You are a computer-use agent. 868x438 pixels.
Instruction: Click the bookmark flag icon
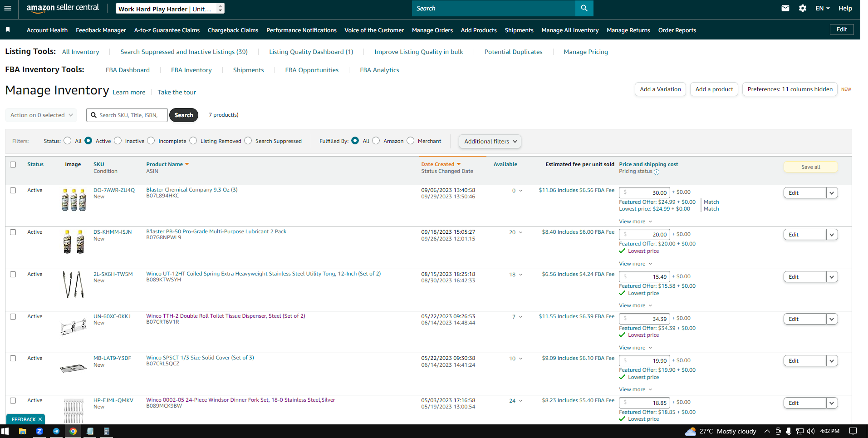point(8,30)
